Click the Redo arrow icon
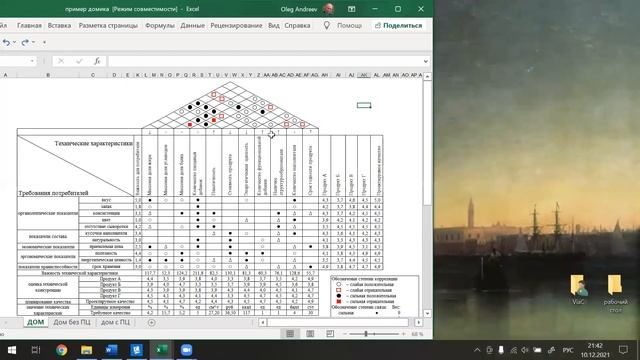This screenshot has height=360, width=640. [25, 42]
